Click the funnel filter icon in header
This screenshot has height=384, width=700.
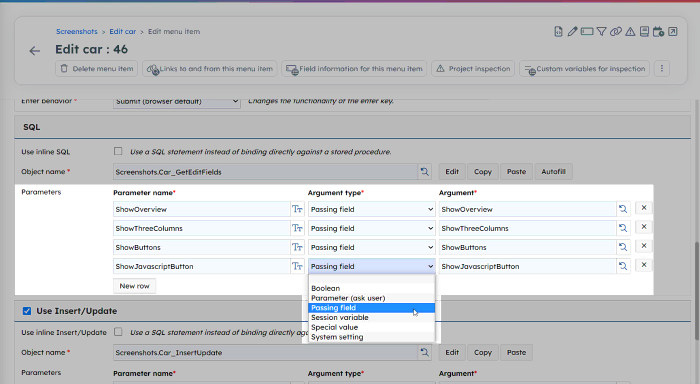click(601, 32)
